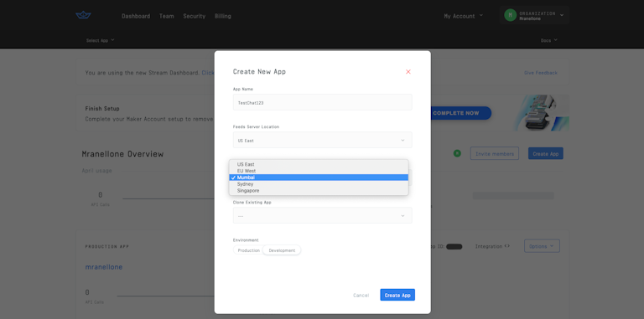Click the integration code brackets icon
The image size is (644, 319).
[507, 246]
